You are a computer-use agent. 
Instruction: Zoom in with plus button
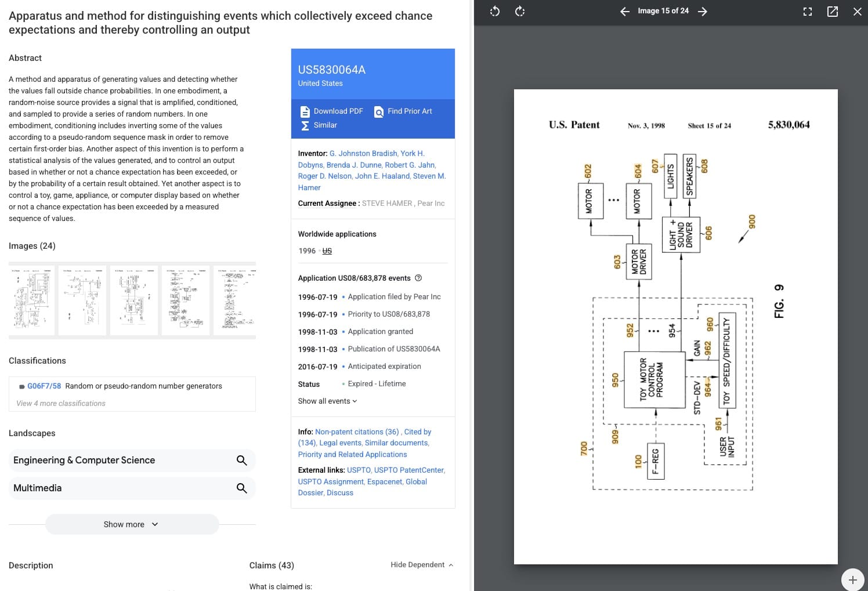tap(852, 579)
